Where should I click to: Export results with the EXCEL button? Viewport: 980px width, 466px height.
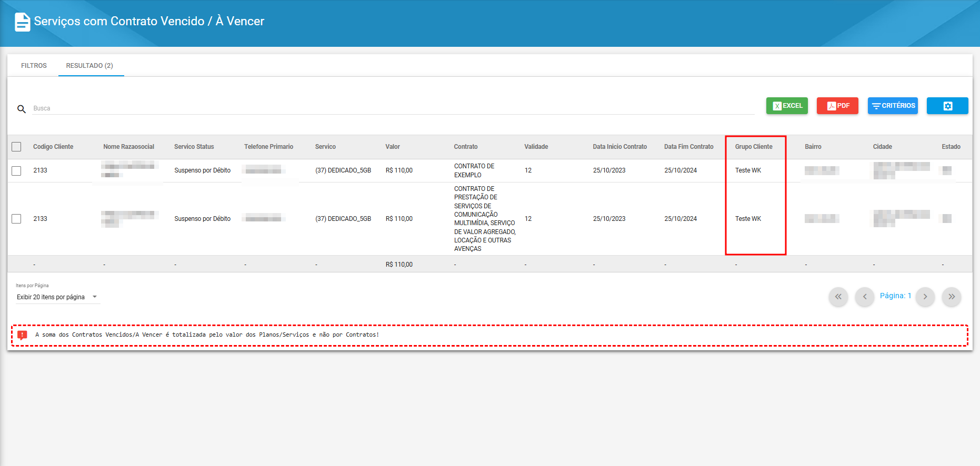787,106
